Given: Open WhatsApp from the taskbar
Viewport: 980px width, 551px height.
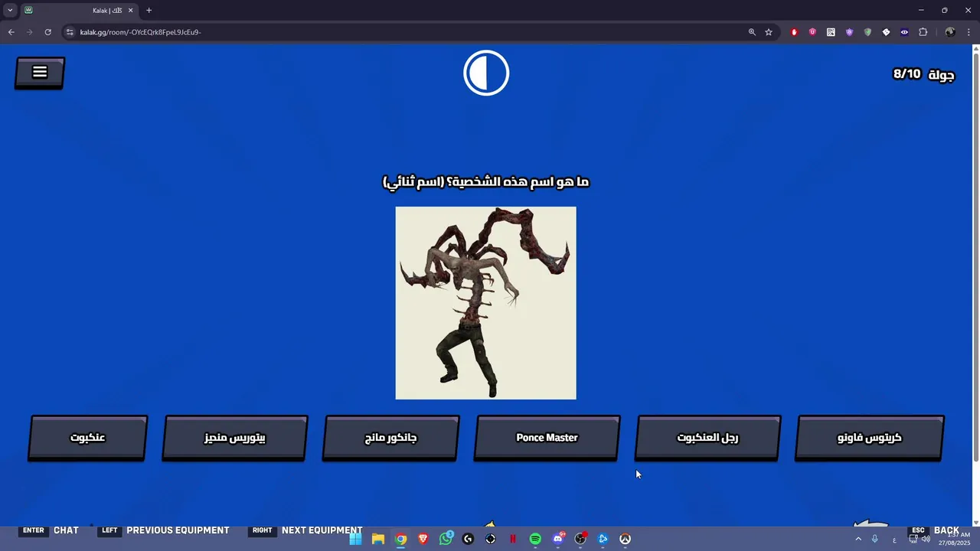Looking at the screenshot, I should (x=446, y=539).
